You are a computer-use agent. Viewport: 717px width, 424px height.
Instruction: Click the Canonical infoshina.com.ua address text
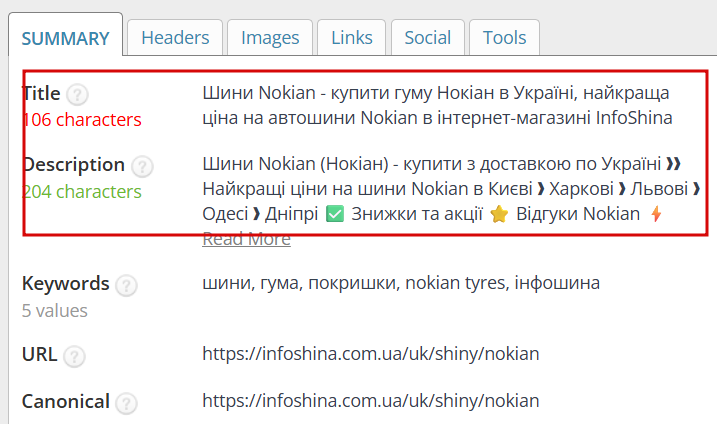371,401
